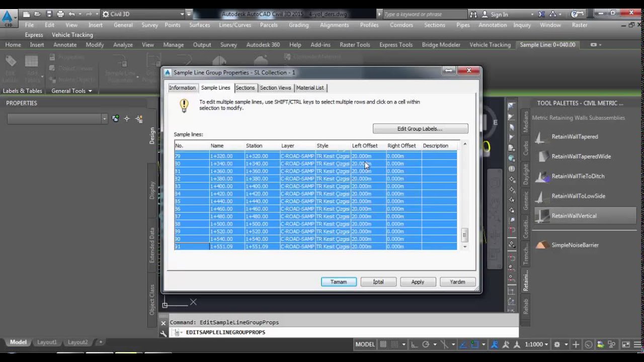This screenshot has width=644, height=362.
Task: Toggle PICKADD mode in Properties palette
Action: tap(116, 119)
